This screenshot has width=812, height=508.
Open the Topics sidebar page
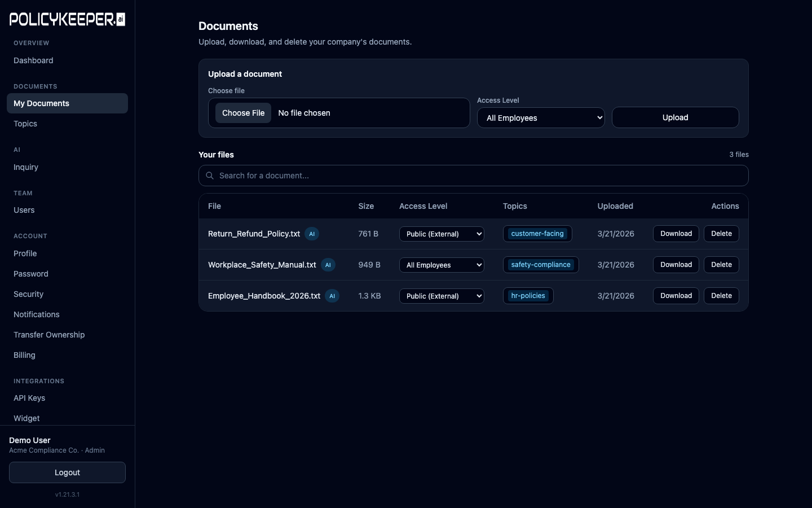point(25,124)
